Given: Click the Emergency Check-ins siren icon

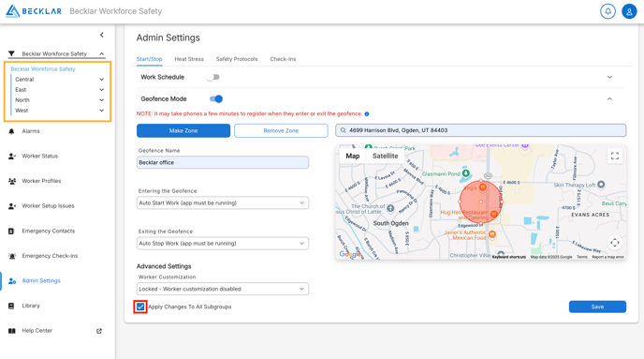Looking at the screenshot, I should pyautogui.click(x=12, y=256).
